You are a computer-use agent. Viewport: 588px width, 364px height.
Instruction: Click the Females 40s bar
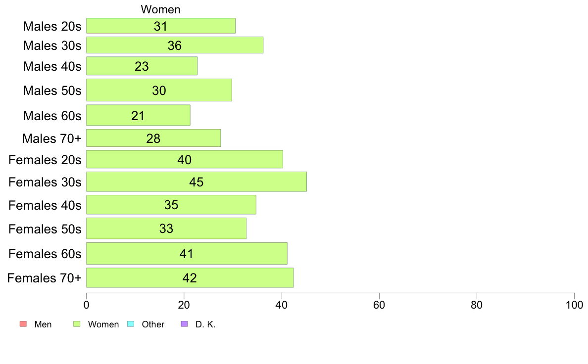[171, 205]
